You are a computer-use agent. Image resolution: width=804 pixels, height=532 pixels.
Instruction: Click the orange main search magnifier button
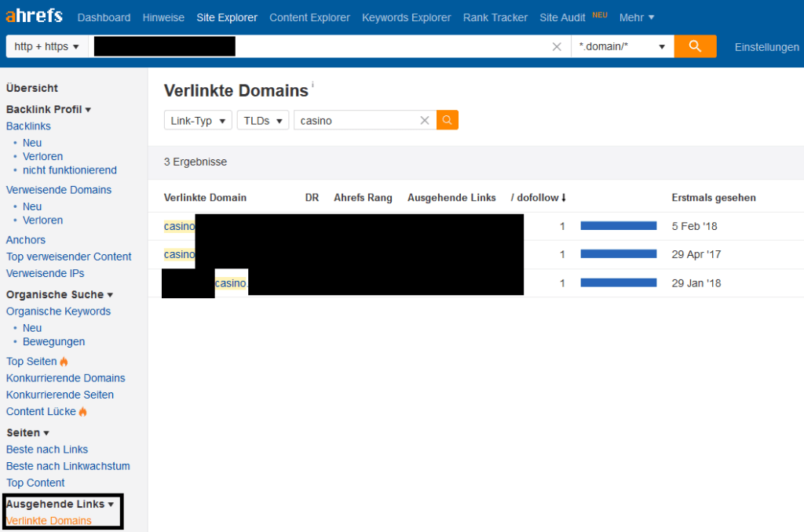pyautogui.click(x=695, y=46)
